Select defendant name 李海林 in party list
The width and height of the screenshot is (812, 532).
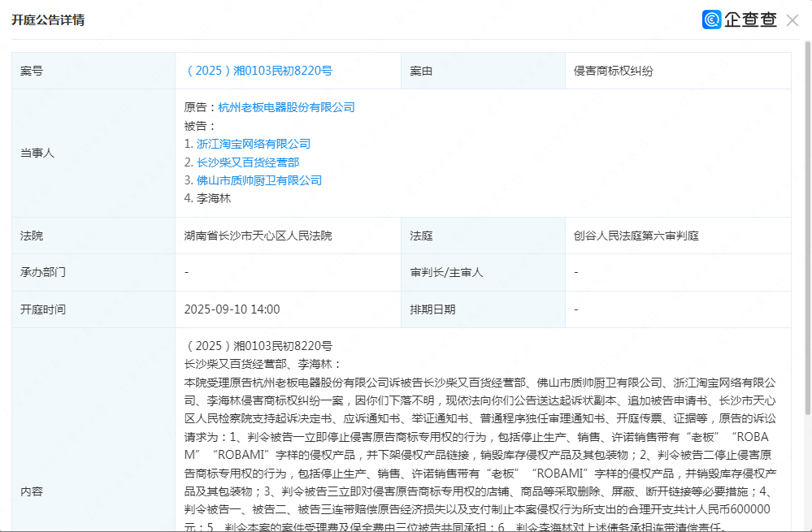[214, 199]
